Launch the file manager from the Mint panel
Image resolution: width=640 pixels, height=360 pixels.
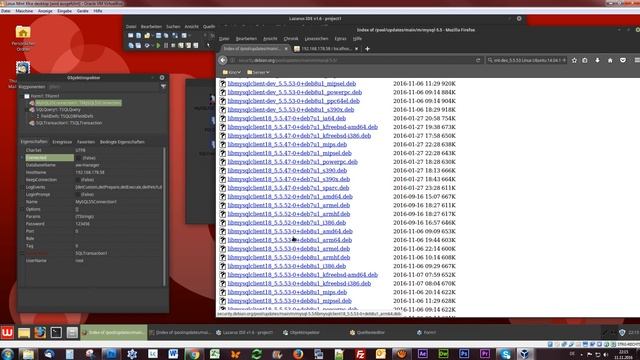click(x=24, y=333)
